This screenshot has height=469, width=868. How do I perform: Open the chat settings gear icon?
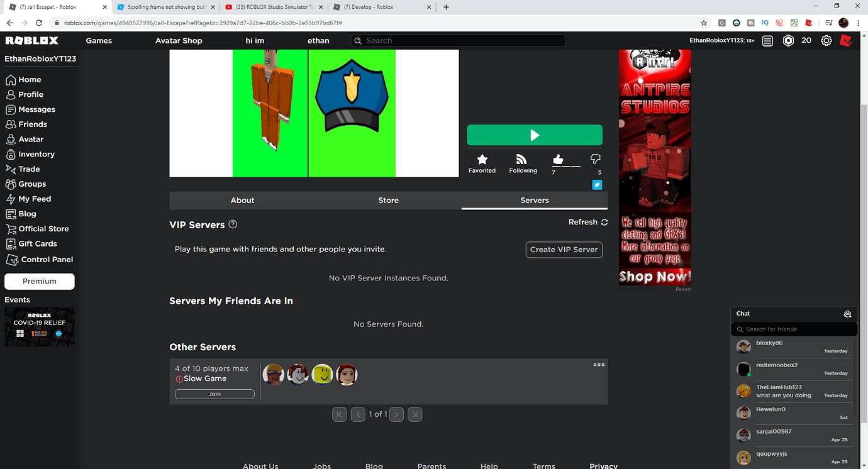(x=847, y=314)
